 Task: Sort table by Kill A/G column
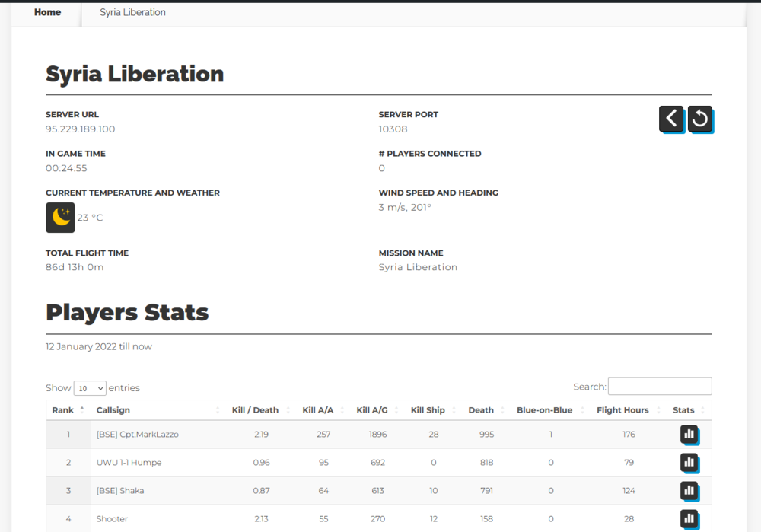[377, 410]
